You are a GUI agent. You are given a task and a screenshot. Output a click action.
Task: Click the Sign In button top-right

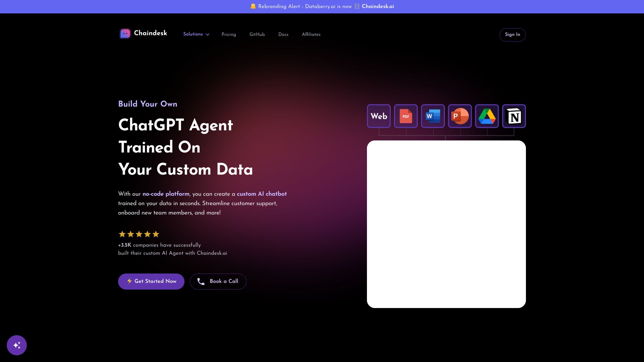click(x=513, y=35)
